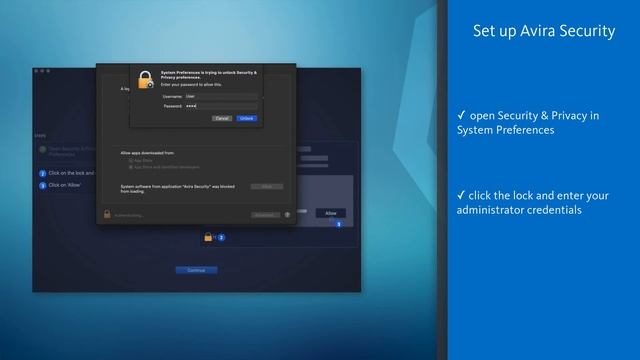Cancel the unlock password dialog
The width and height of the screenshot is (640, 360).
coord(222,118)
